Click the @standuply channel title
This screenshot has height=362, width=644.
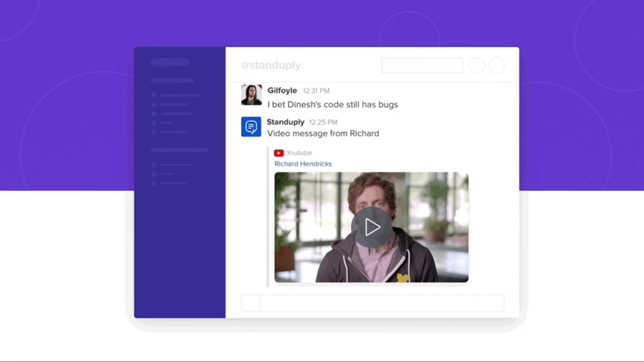pos(271,65)
